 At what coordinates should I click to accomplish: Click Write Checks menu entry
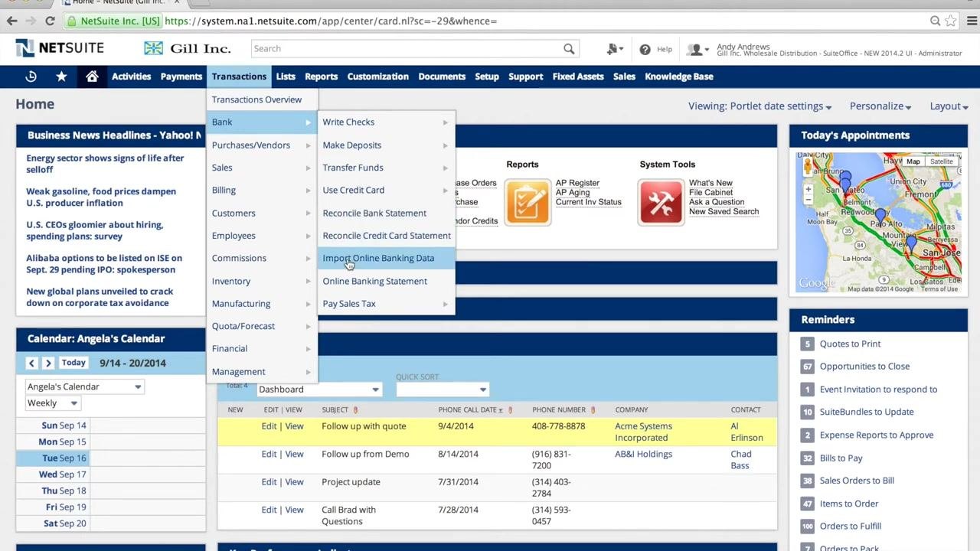click(x=387, y=122)
